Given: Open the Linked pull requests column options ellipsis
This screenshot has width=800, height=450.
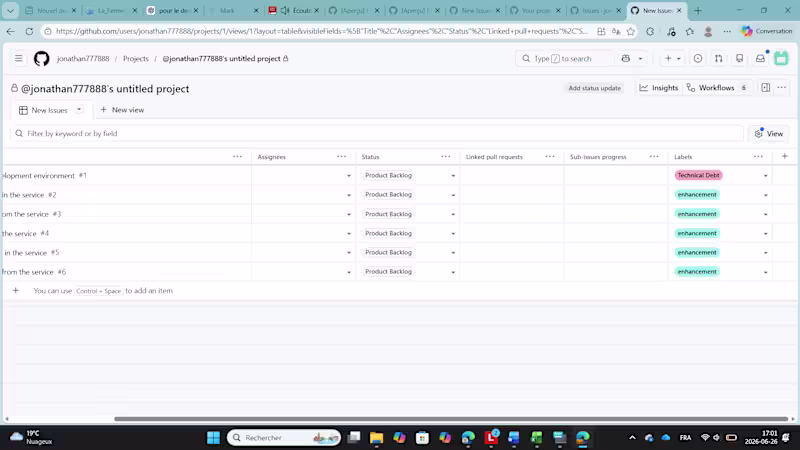Looking at the screenshot, I should pos(549,157).
